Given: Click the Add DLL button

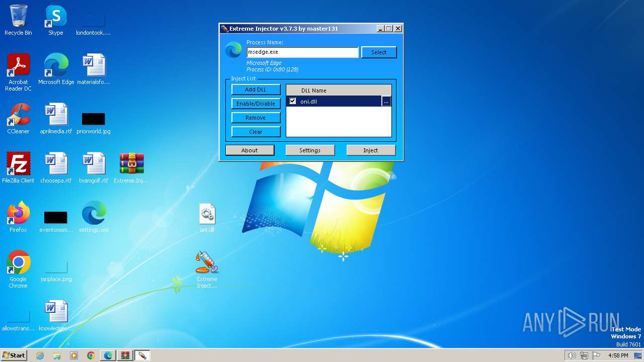Looking at the screenshot, I should [x=256, y=89].
